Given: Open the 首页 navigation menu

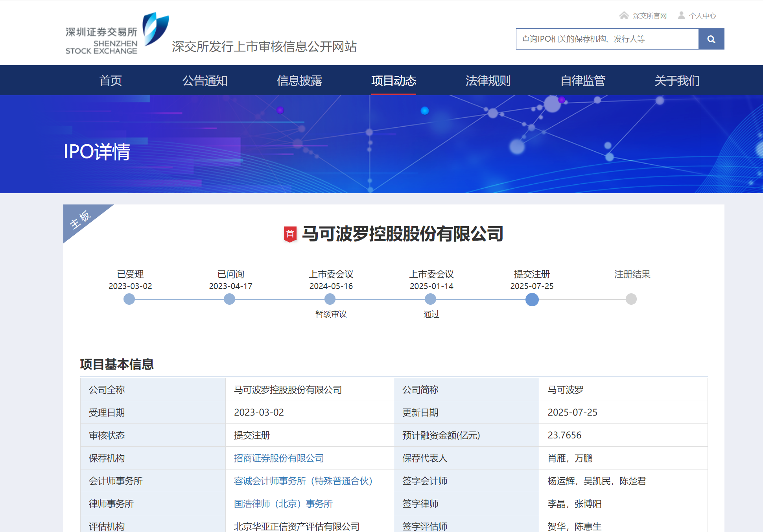Looking at the screenshot, I should pyautogui.click(x=110, y=80).
